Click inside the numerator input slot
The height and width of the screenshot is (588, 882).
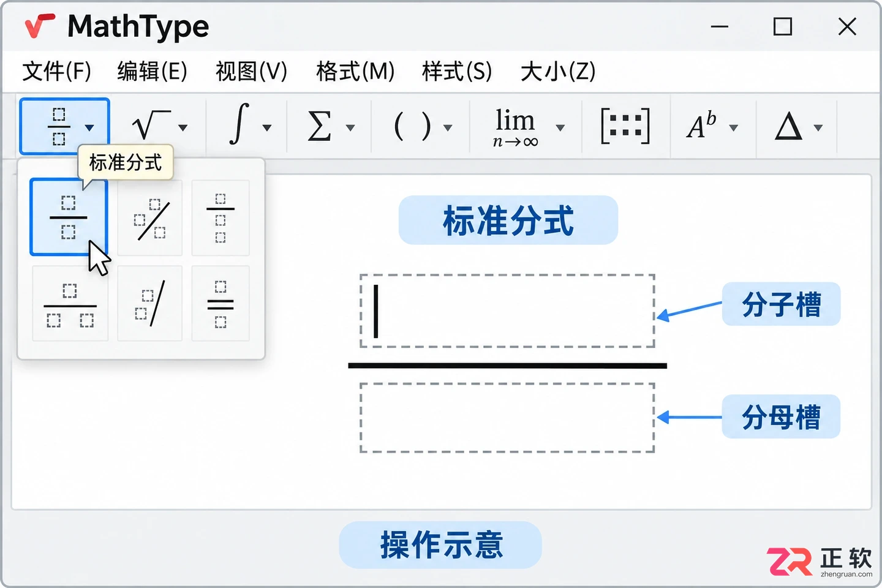(x=507, y=311)
